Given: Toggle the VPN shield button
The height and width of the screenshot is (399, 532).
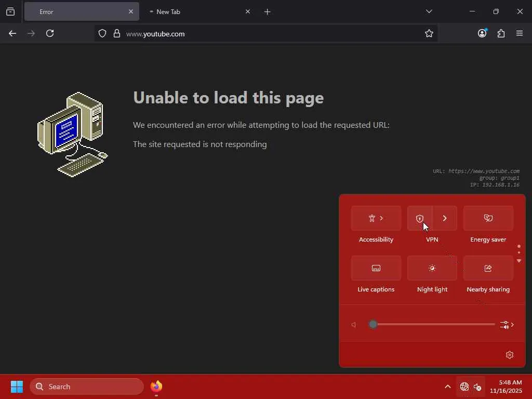Looking at the screenshot, I should [420, 218].
